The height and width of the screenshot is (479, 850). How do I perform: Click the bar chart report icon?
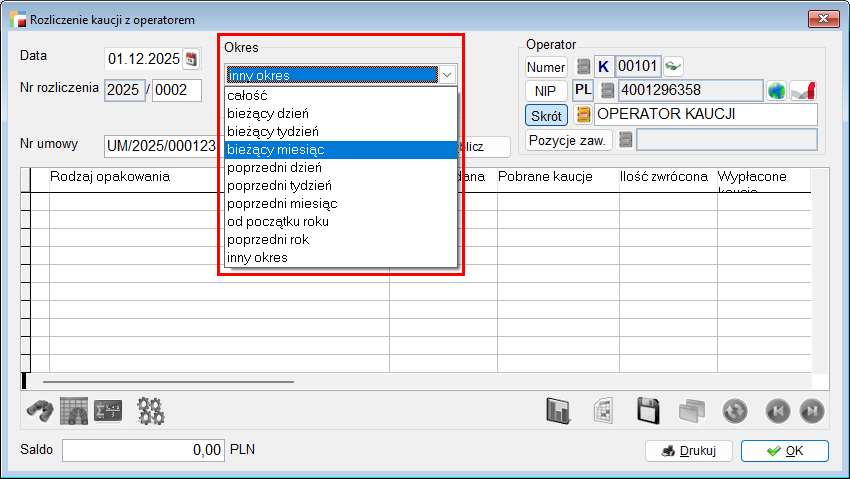[558, 410]
